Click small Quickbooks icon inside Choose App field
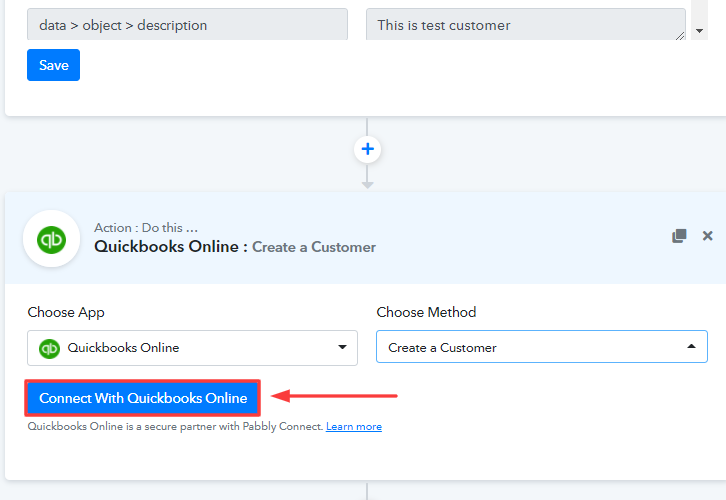726x500 pixels. 49,348
